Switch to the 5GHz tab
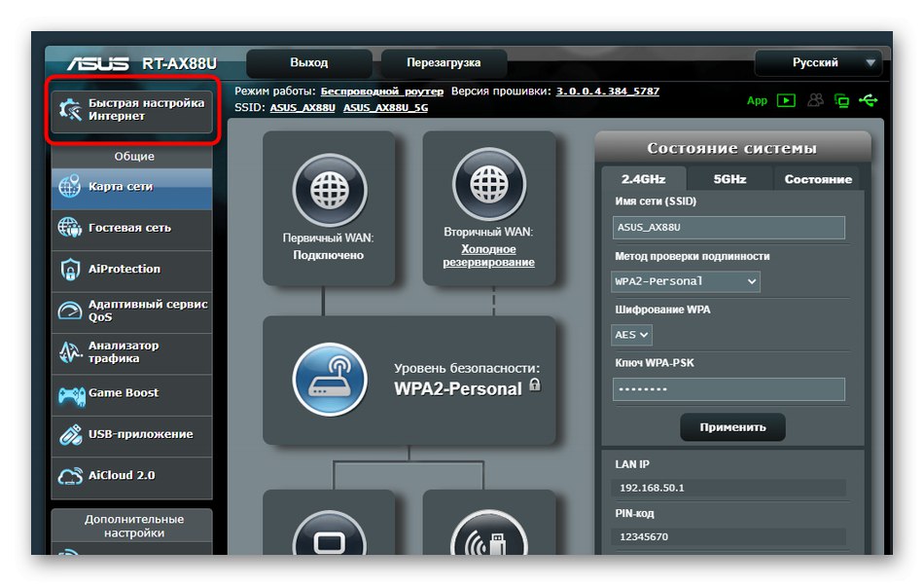The width and height of the screenshot is (924, 586). 729,179
